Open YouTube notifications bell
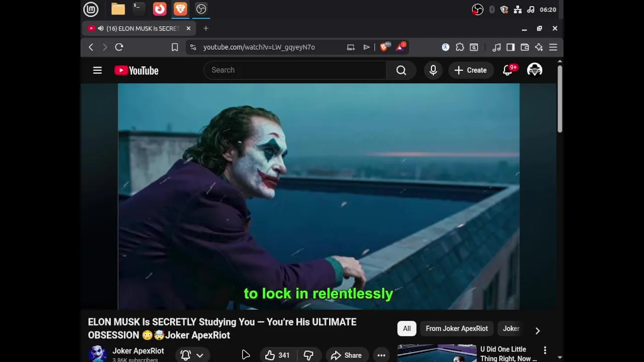This screenshot has width=644, height=362. tap(508, 70)
